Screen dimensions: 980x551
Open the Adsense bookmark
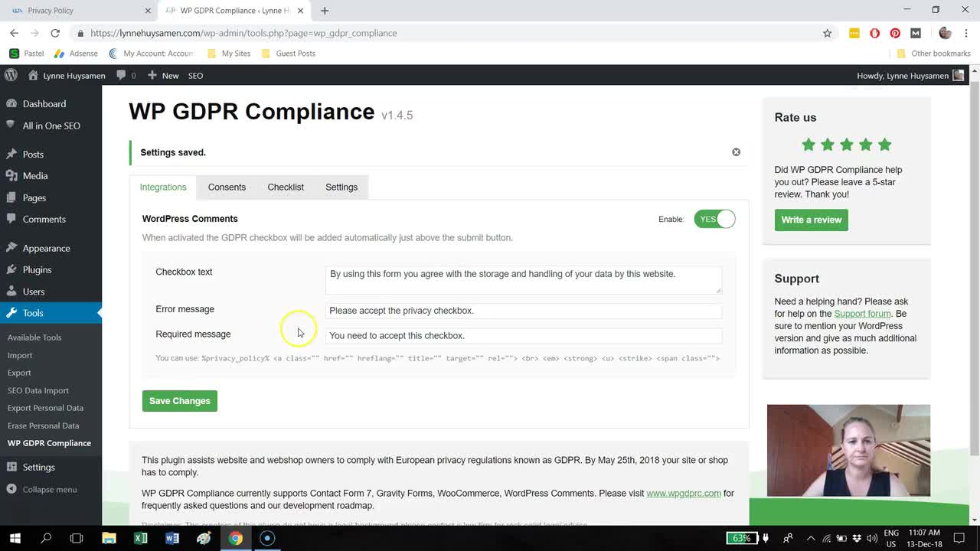tap(76, 54)
